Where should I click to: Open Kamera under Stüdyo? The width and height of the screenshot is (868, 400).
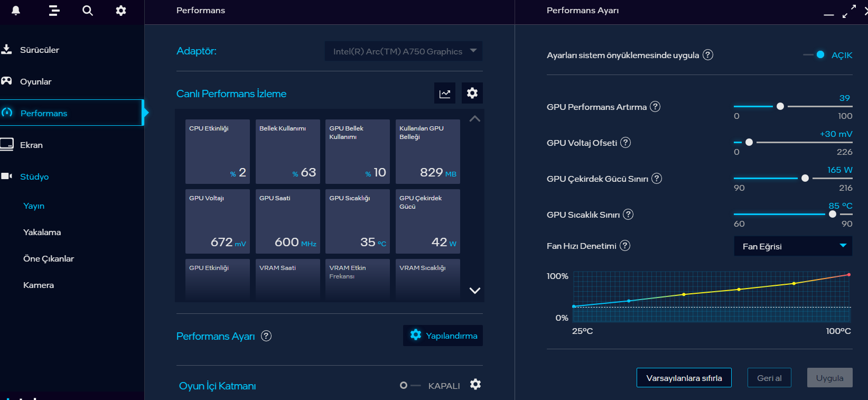click(39, 285)
